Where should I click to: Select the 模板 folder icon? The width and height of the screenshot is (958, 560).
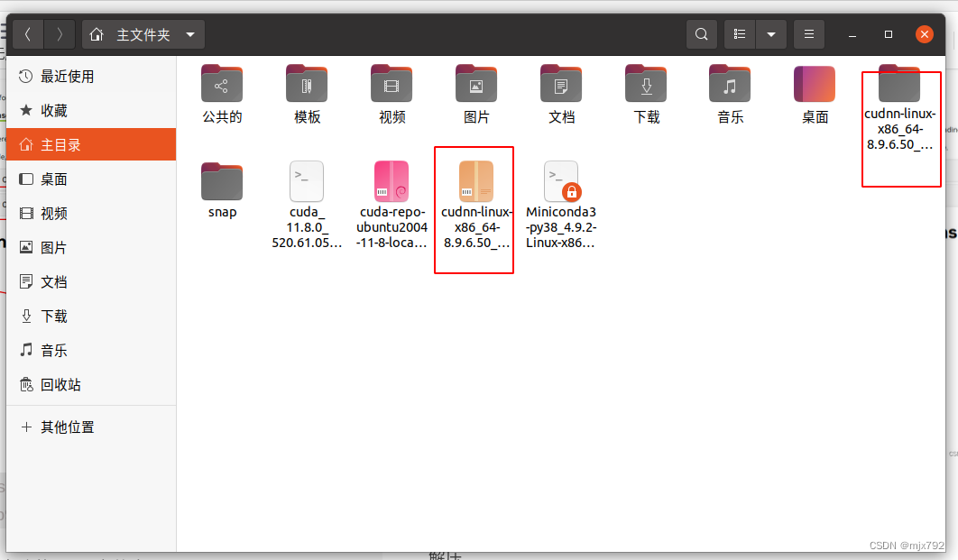click(307, 84)
